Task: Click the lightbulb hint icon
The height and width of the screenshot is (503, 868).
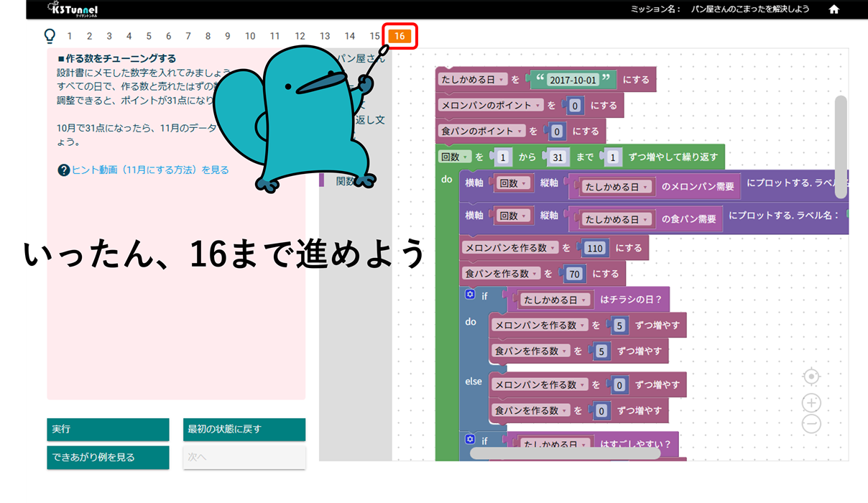Action: coord(50,36)
